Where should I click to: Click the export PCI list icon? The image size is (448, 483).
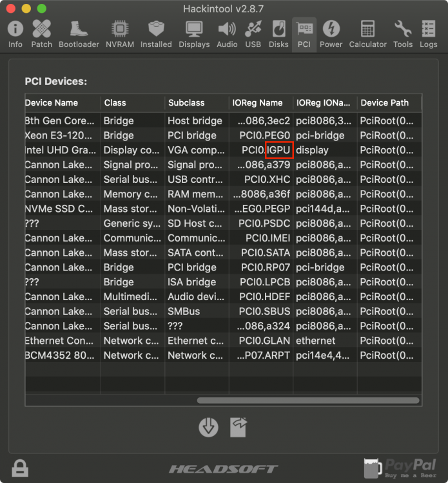pos(239,427)
